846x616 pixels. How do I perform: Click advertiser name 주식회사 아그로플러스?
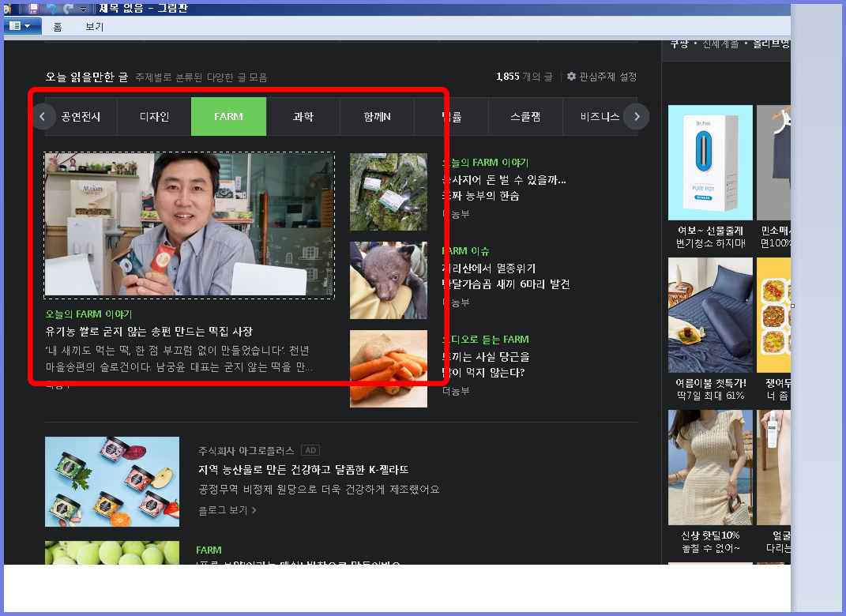pos(246,450)
